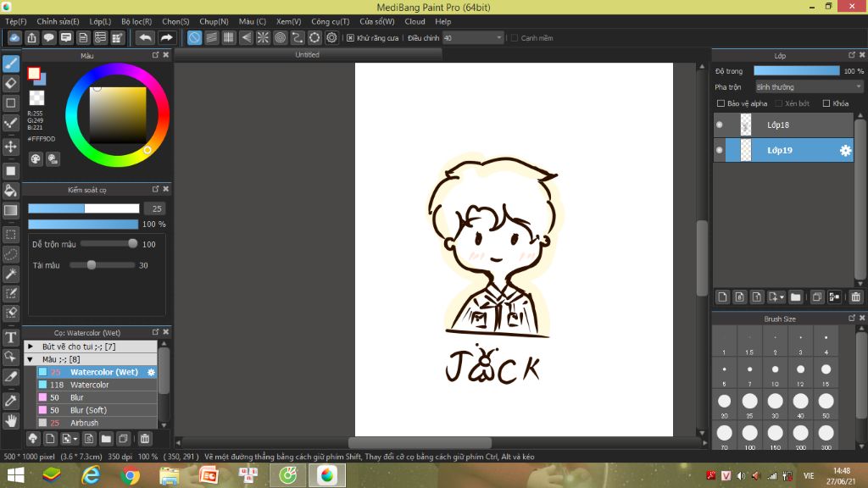This screenshot has height=488, width=868.
Task: Click the cloud save toolbar icon
Action: click(14, 37)
